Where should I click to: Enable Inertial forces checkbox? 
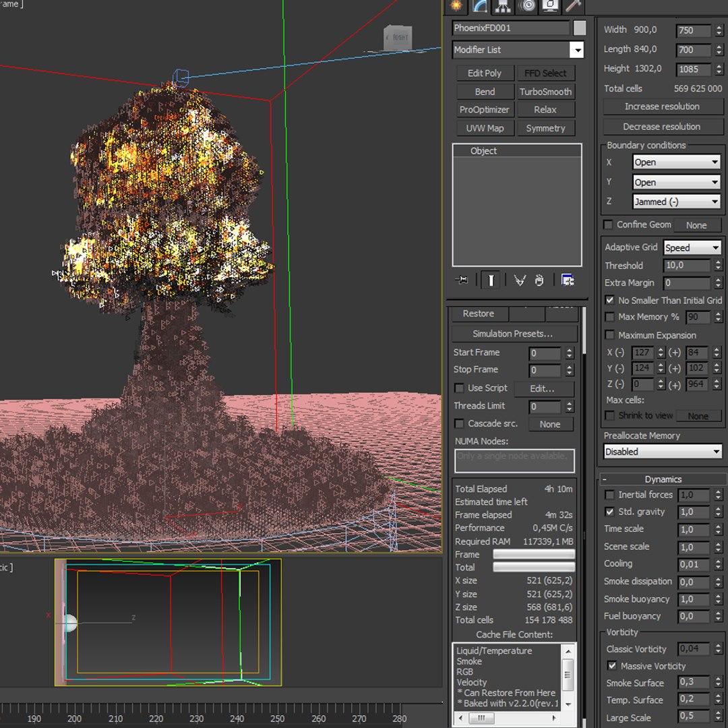click(x=609, y=495)
